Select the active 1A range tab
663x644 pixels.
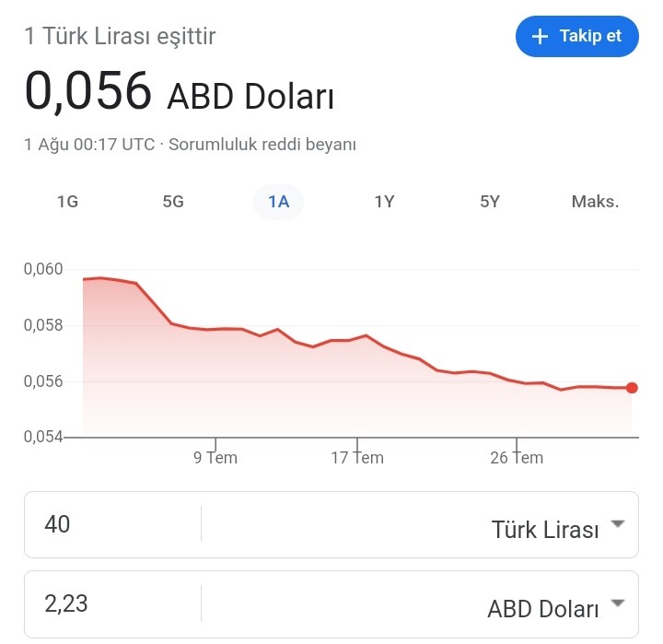279,202
